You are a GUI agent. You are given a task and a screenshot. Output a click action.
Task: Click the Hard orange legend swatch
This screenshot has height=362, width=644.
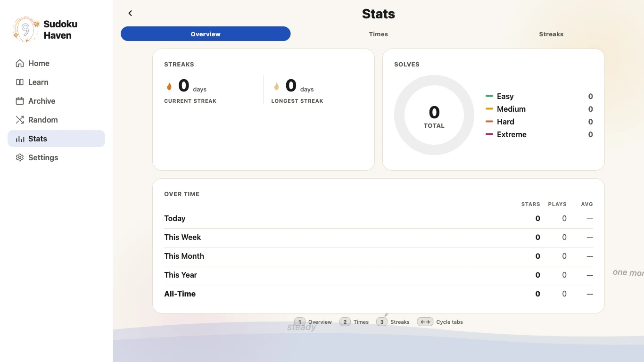[489, 122]
